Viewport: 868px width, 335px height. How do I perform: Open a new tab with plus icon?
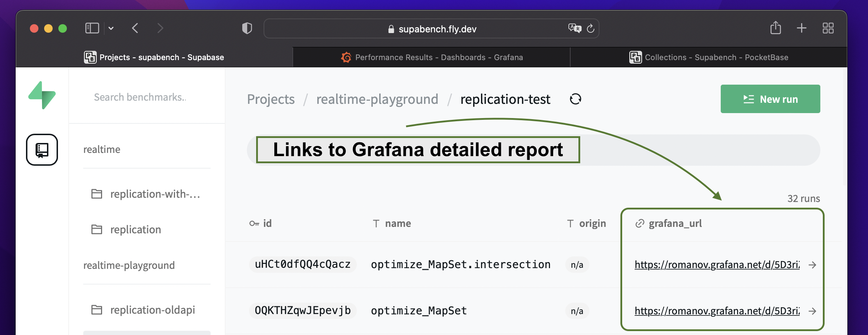pos(801,28)
